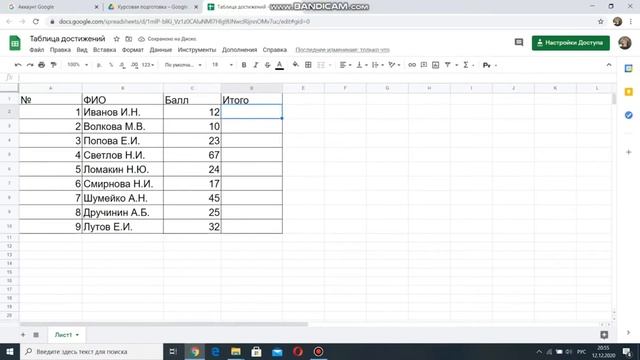Select cell containing Светлов Н.И.
The image size is (640, 360).
coord(122,155)
